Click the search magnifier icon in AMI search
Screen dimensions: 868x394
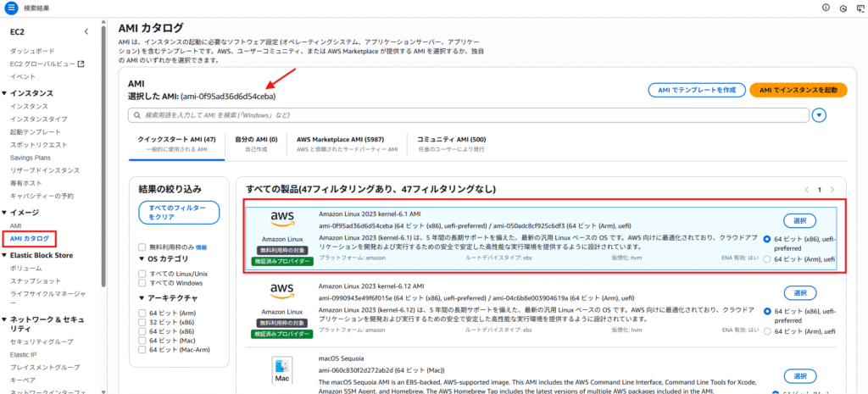(136, 115)
